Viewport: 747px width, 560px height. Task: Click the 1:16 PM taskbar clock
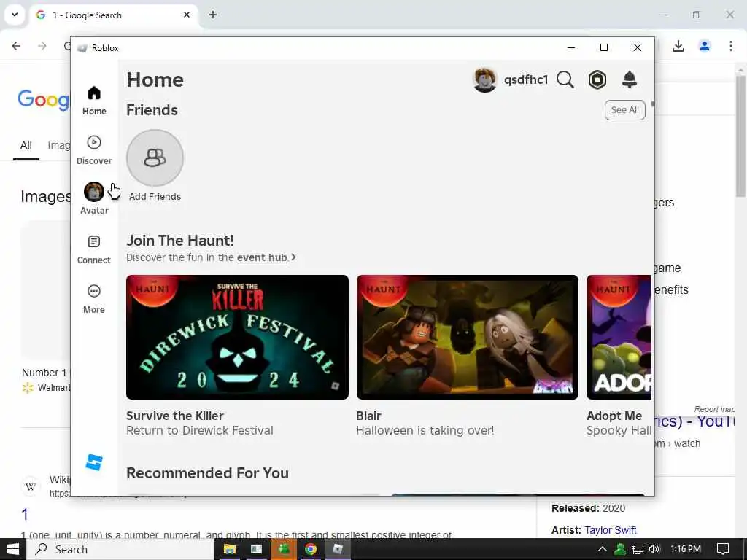coord(686,549)
